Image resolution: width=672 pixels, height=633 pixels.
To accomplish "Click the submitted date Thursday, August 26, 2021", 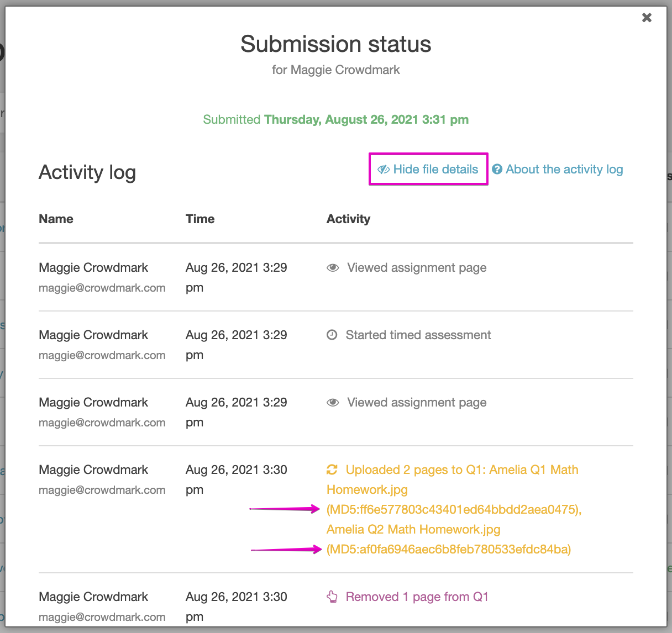I will click(366, 119).
